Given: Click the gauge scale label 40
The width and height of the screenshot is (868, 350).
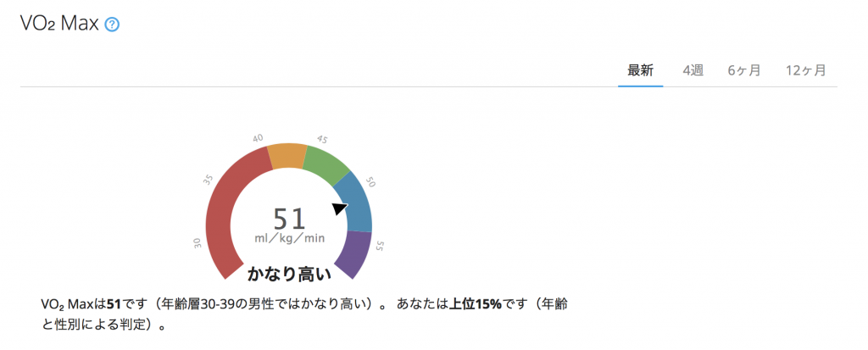Looking at the screenshot, I should 258,137.
